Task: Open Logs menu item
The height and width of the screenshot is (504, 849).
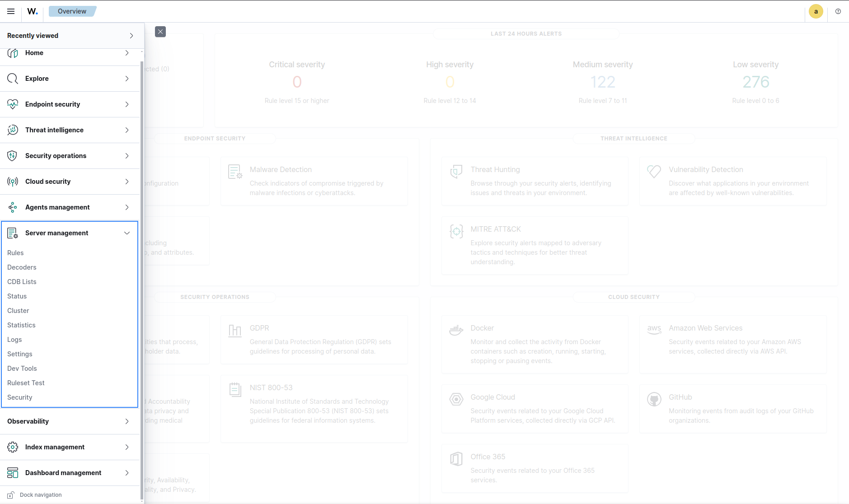Action: point(14,340)
